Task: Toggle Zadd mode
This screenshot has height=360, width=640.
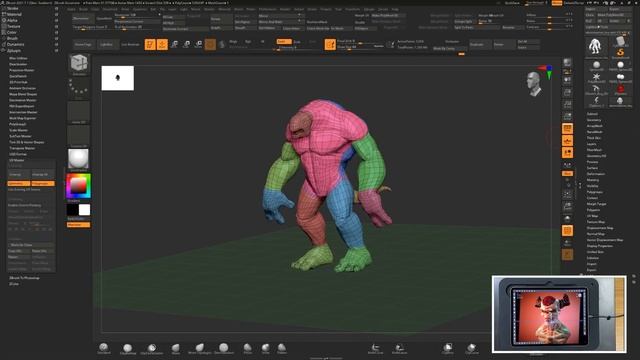Action: click(284, 41)
